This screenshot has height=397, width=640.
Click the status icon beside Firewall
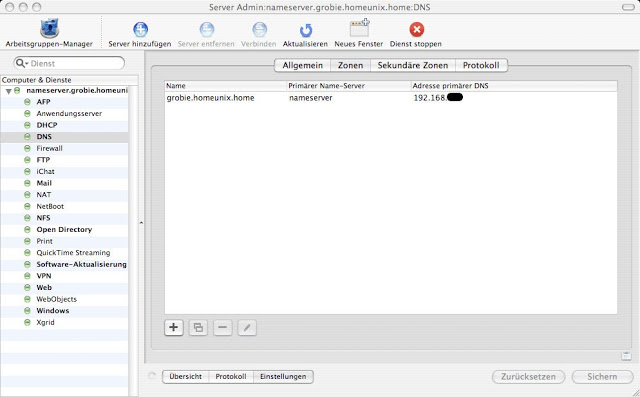(27, 149)
